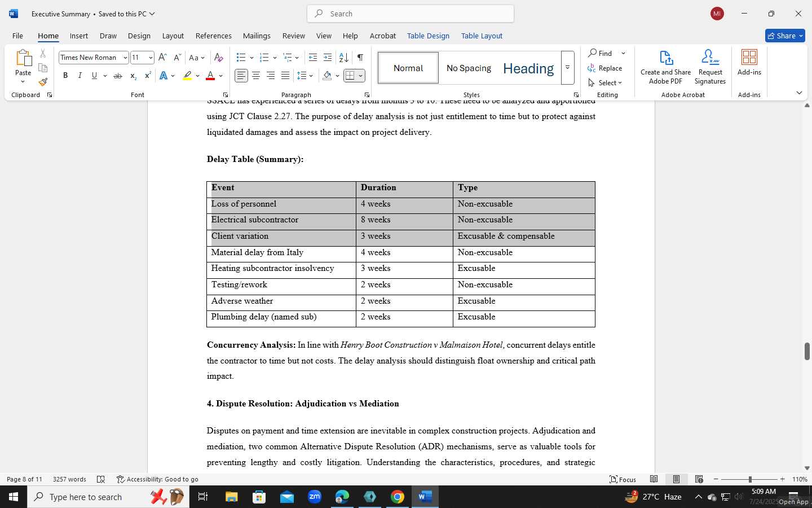The image size is (812, 508).
Task: Click the word count in status bar
Action: coord(69,479)
